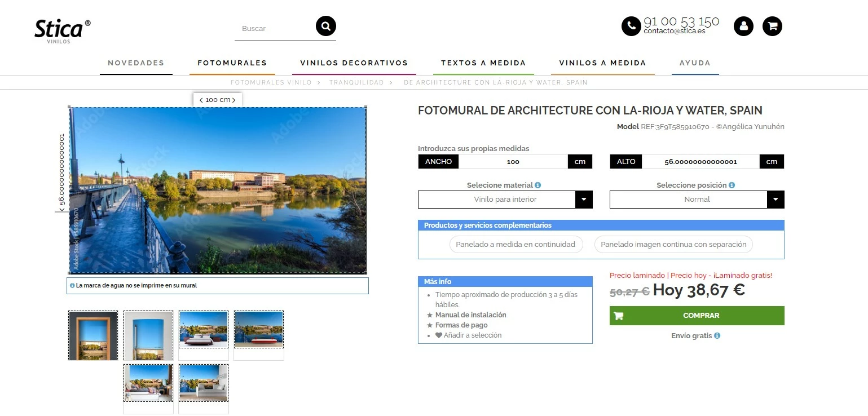Click the 100 cm width marker above the image
The image size is (868, 416).
coord(218,100)
